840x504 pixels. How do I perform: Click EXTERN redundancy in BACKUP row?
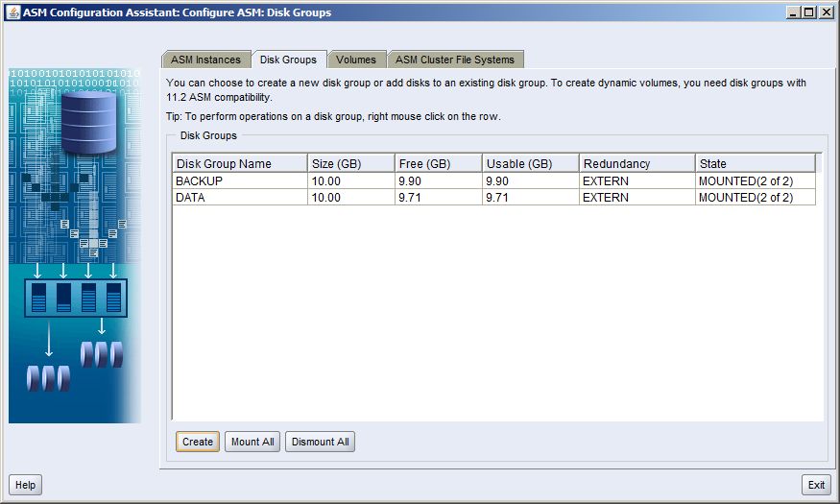[x=637, y=181]
